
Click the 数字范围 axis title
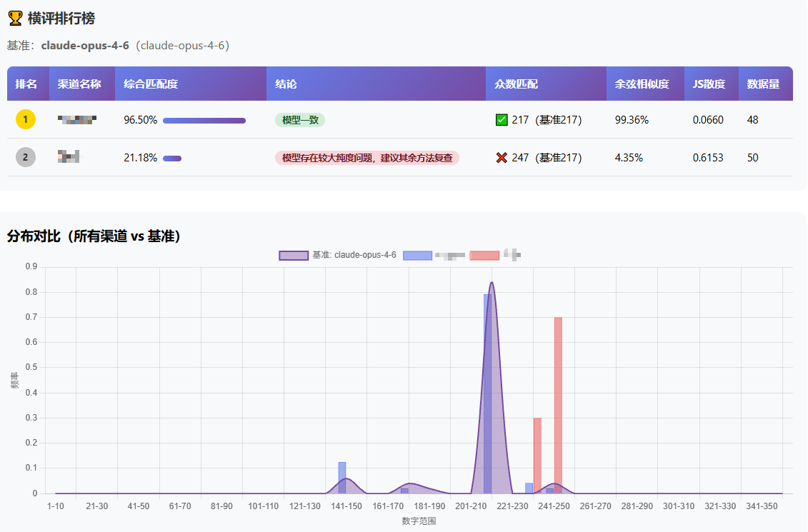tap(419, 521)
